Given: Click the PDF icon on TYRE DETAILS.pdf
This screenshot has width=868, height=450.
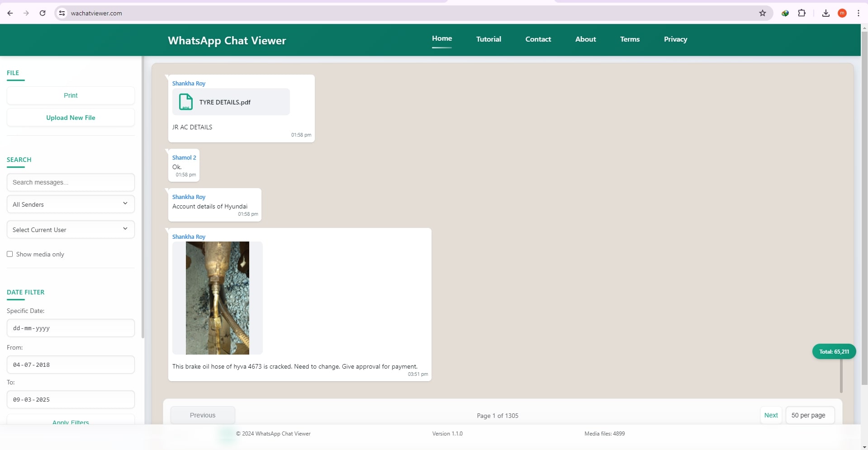Looking at the screenshot, I should (186, 102).
